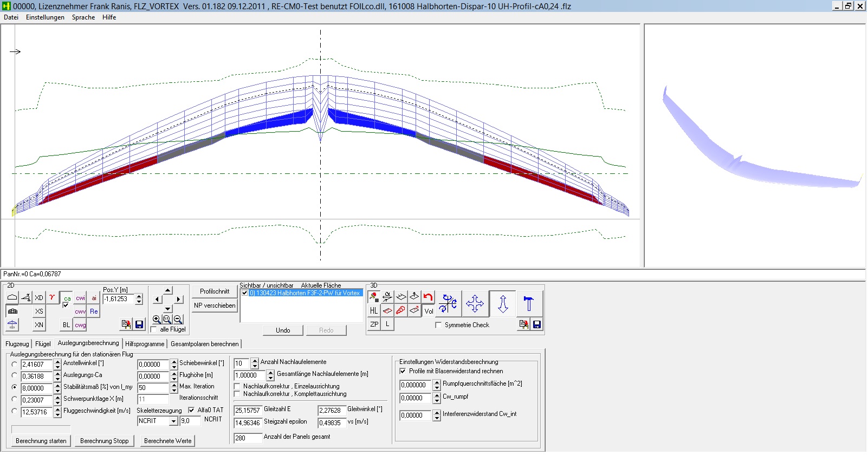
Task: Click the blue hammer icon
Action: pyautogui.click(x=529, y=304)
